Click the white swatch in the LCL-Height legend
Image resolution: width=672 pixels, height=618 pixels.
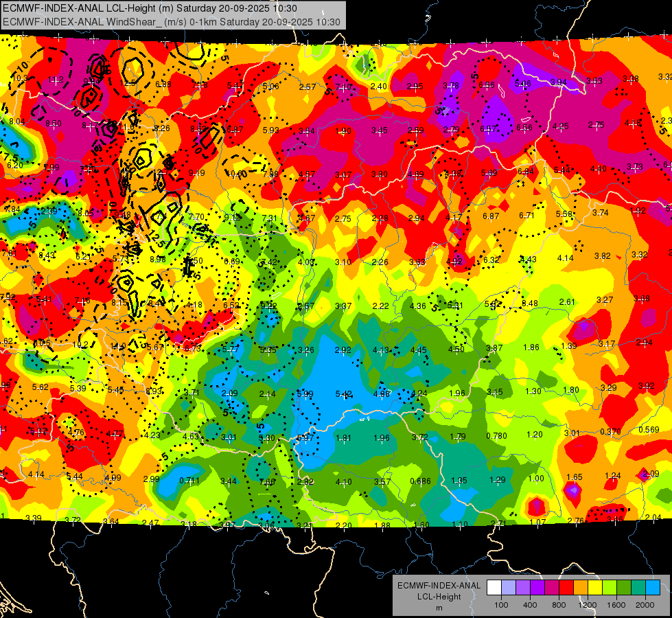click(x=494, y=588)
